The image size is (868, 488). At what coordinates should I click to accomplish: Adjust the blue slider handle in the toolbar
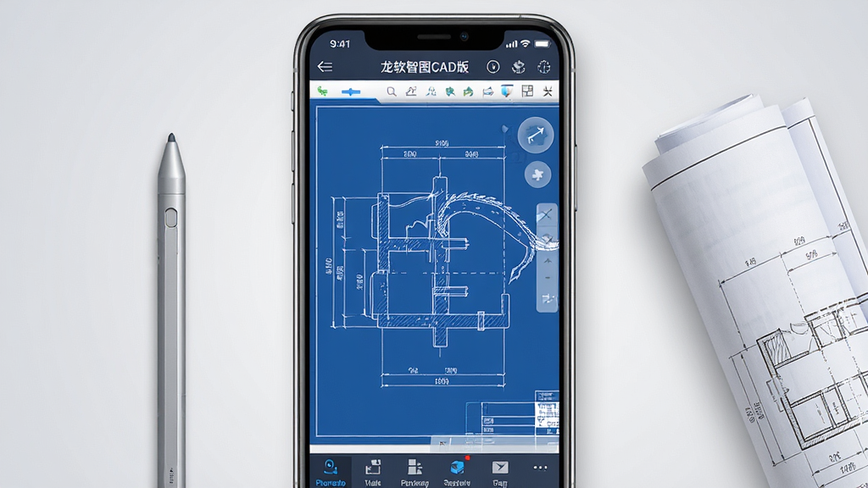[x=351, y=91]
